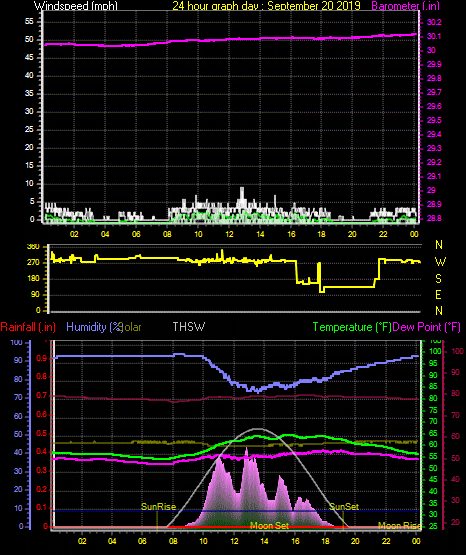Click the Rainfall (.in) legend label
The image size is (466, 555).
point(28,327)
